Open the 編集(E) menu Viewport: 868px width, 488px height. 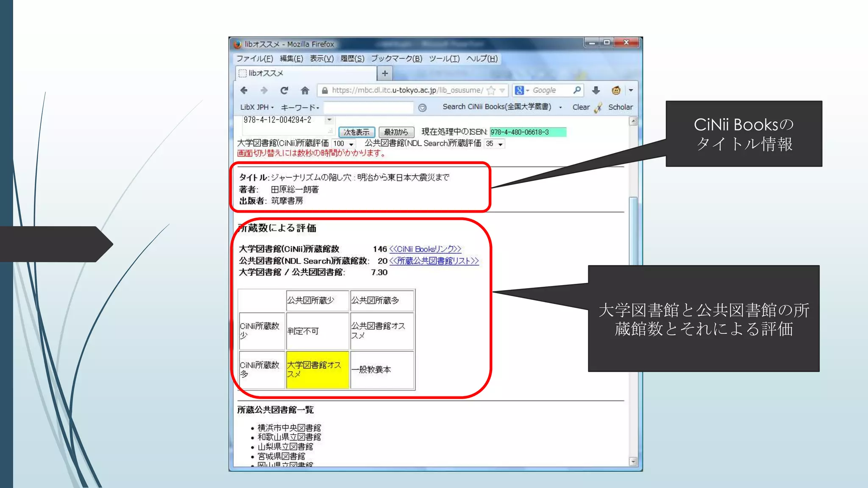pyautogui.click(x=292, y=58)
